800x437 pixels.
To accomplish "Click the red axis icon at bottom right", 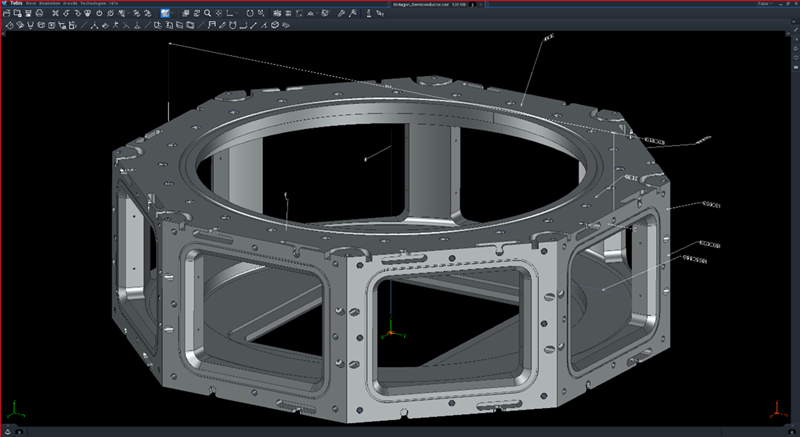I will point(778,409).
